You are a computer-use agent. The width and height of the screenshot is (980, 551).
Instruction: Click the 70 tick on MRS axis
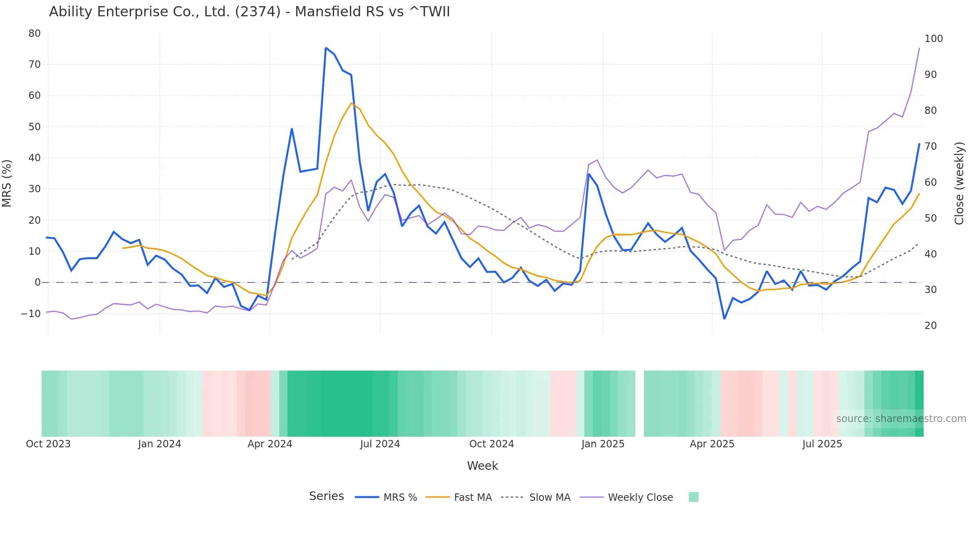(35, 64)
